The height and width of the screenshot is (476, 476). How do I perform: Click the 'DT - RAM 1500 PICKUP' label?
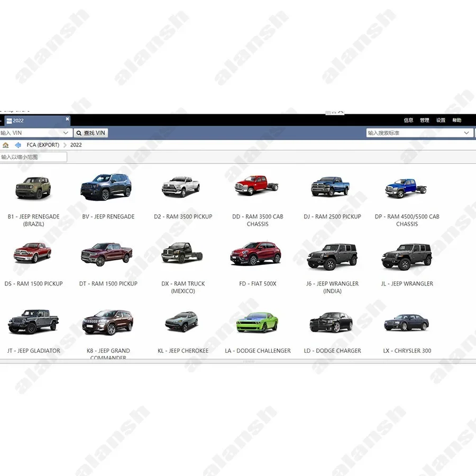click(x=108, y=283)
